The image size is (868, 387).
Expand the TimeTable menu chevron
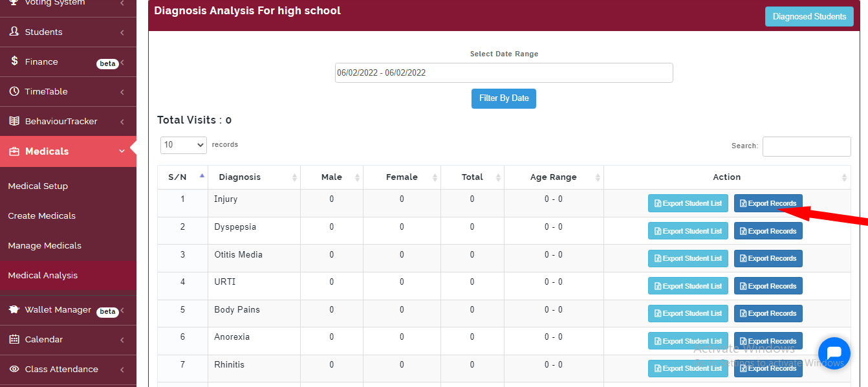[x=122, y=92]
